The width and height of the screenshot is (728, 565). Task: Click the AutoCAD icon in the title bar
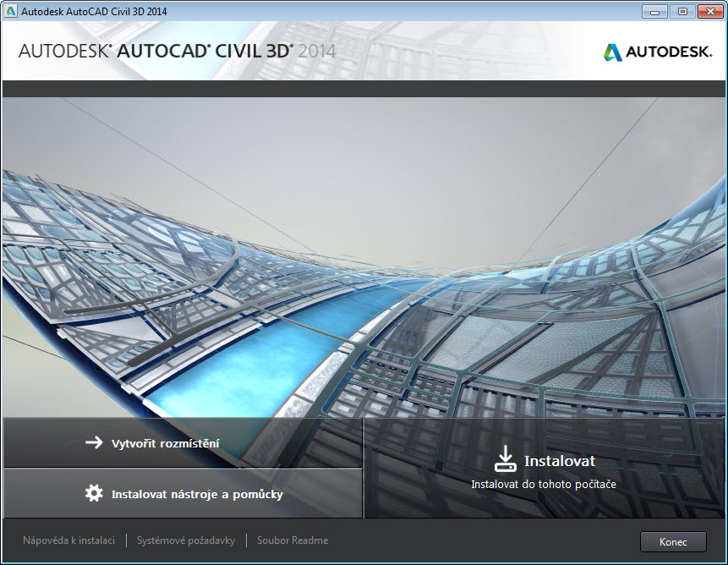pyautogui.click(x=10, y=11)
